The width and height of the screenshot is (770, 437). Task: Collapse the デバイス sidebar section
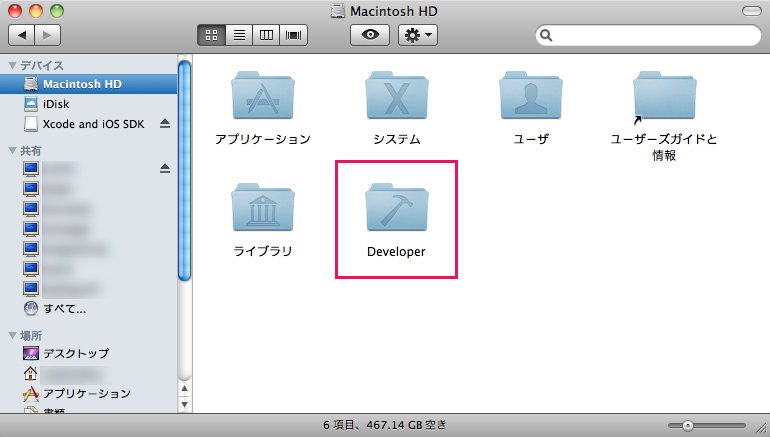(13, 65)
